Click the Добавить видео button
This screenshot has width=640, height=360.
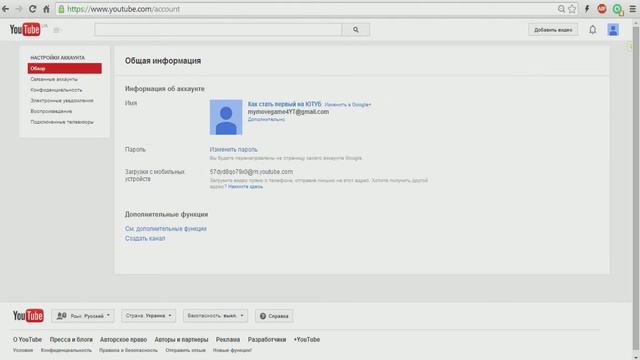coord(553,30)
